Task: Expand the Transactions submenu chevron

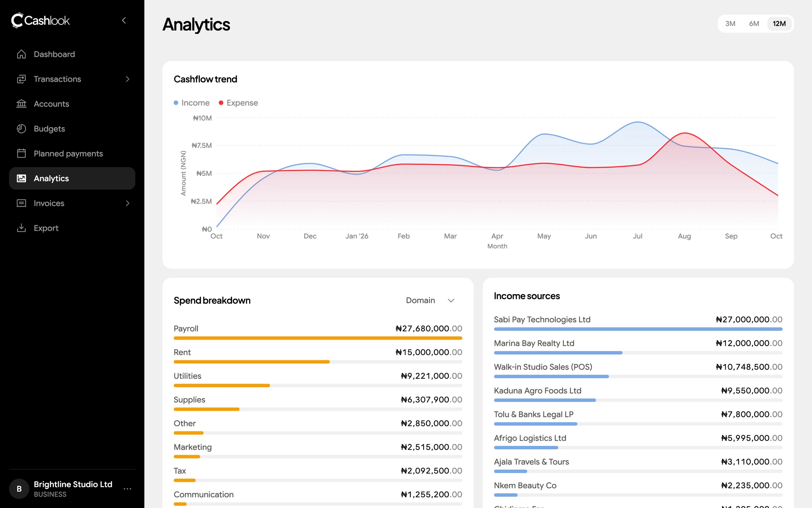Action: coord(128,79)
